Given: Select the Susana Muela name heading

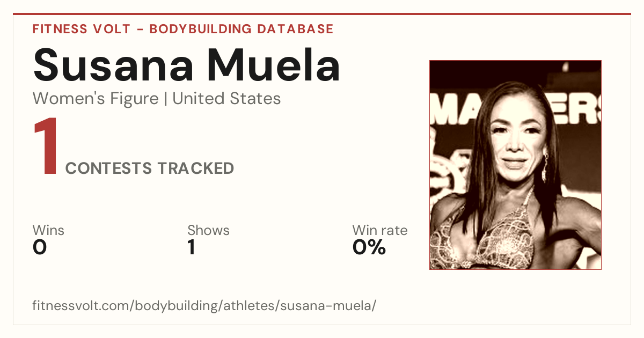Looking at the screenshot, I should [187, 65].
